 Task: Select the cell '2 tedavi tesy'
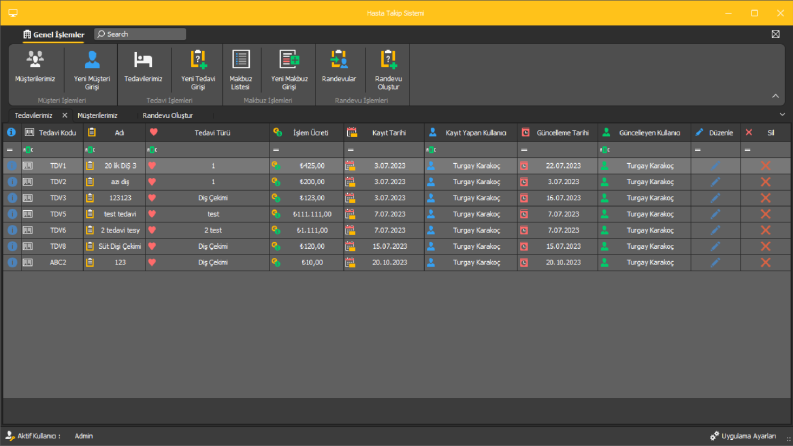click(x=120, y=231)
